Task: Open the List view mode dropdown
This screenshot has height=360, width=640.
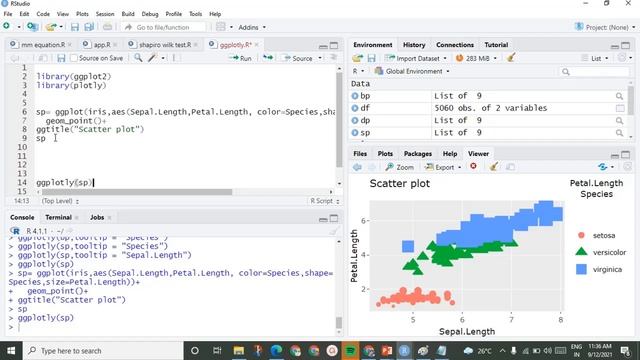Action: tap(595, 58)
